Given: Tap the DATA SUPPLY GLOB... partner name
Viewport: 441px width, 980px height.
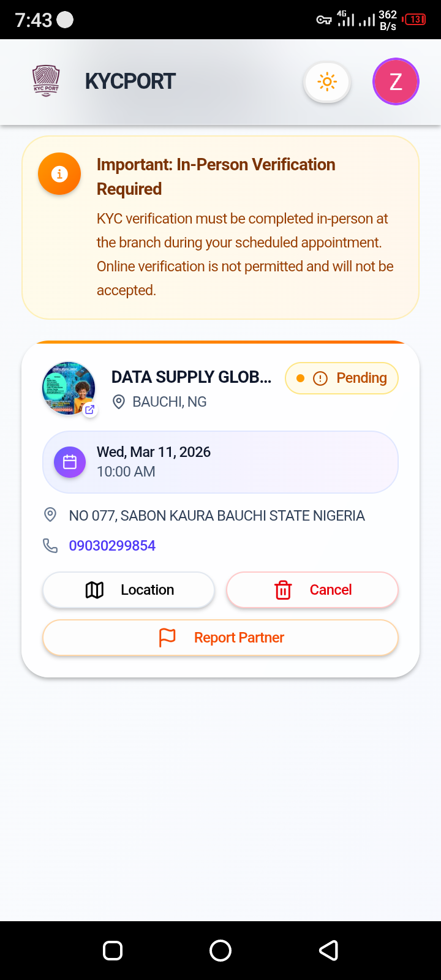Looking at the screenshot, I should 191,377.
